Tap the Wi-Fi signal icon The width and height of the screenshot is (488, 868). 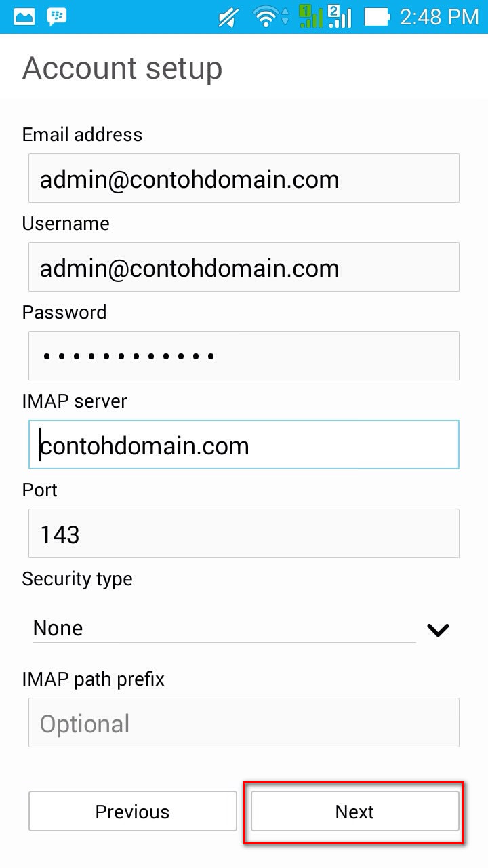(270, 17)
